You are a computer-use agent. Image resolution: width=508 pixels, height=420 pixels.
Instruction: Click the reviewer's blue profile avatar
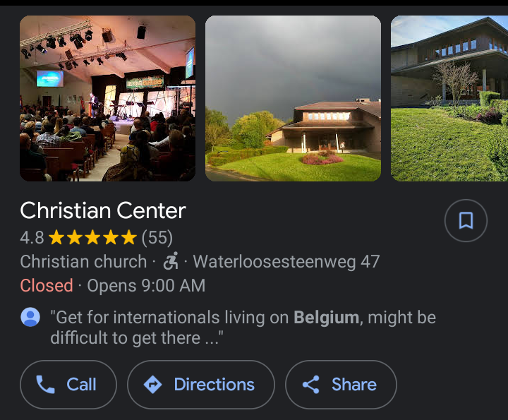30,318
